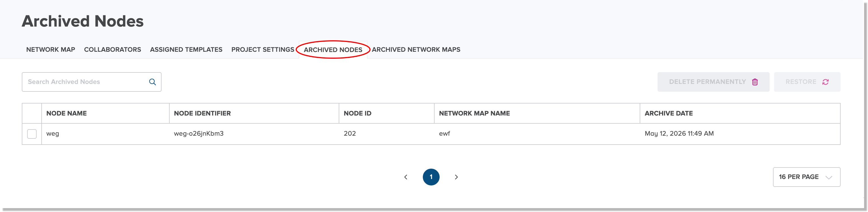This screenshot has width=868, height=212.
Task: Click the node ID value "202"
Action: (350, 133)
